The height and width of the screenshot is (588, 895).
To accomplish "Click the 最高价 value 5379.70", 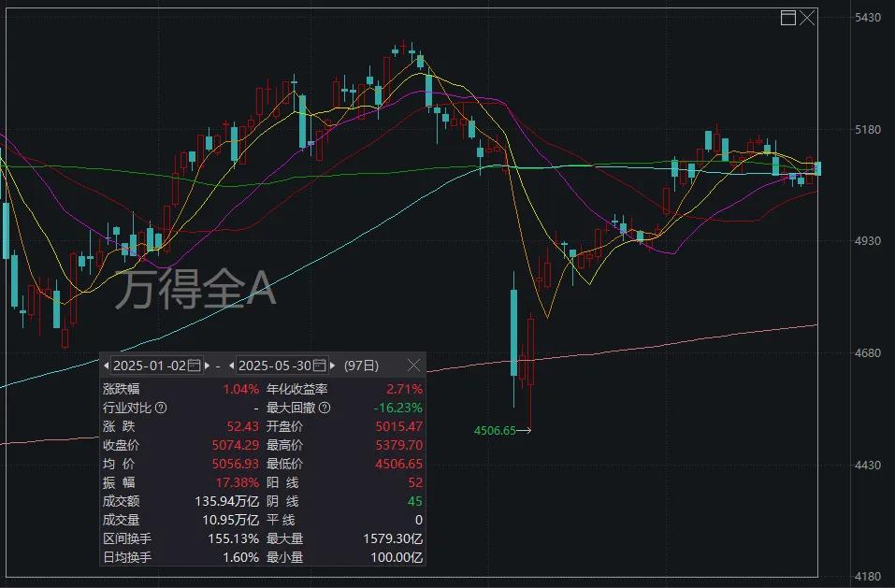I will click(x=399, y=445).
